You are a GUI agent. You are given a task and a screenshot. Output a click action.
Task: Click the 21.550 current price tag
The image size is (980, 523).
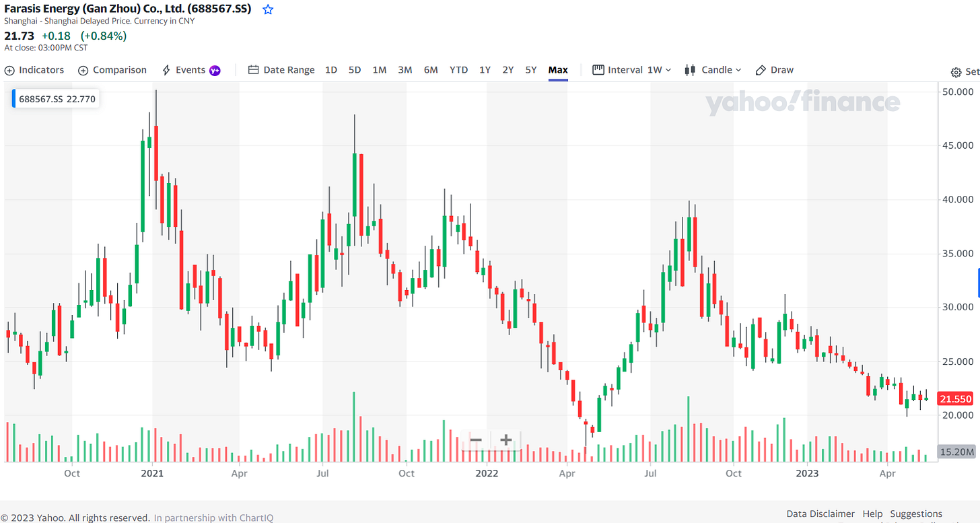955,398
